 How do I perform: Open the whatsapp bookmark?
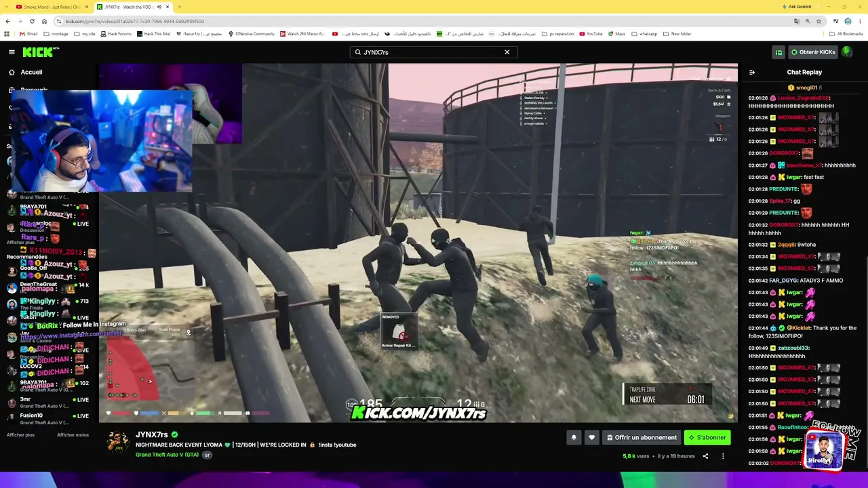[x=645, y=34]
